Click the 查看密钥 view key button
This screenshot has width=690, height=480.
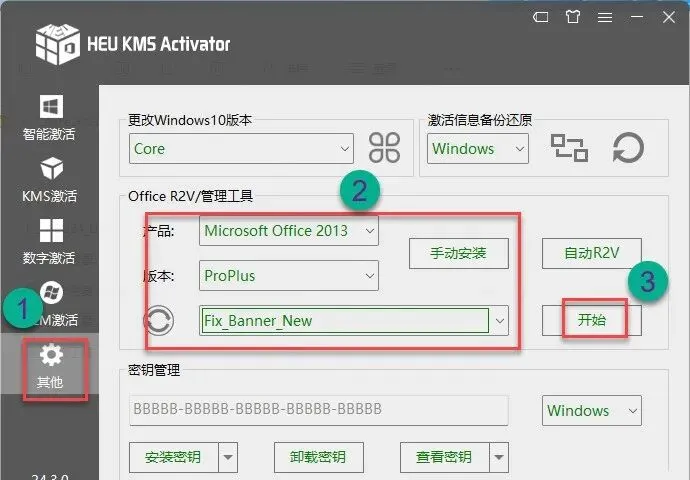click(444, 457)
